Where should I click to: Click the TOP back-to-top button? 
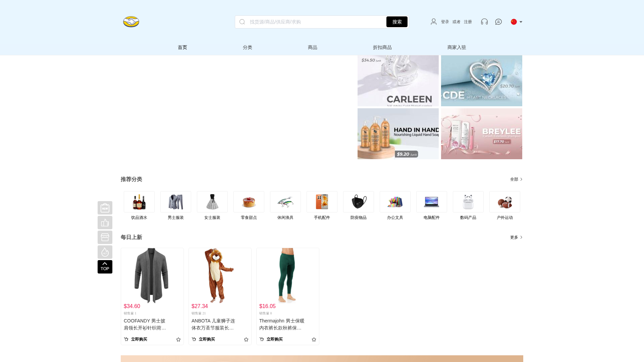click(105, 267)
